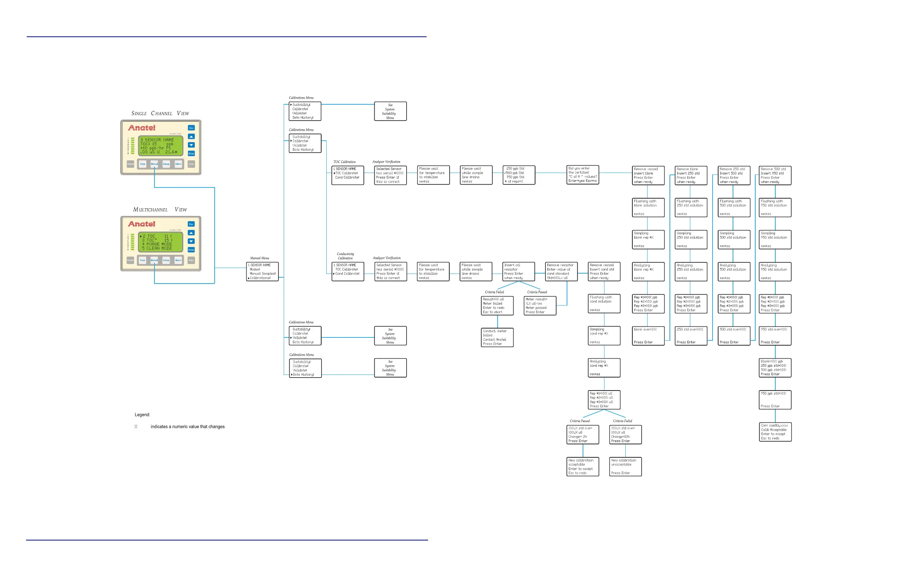Select TOC Calibrate in TOC Calibration box
909x588 pixels.
pyautogui.click(x=346, y=173)
